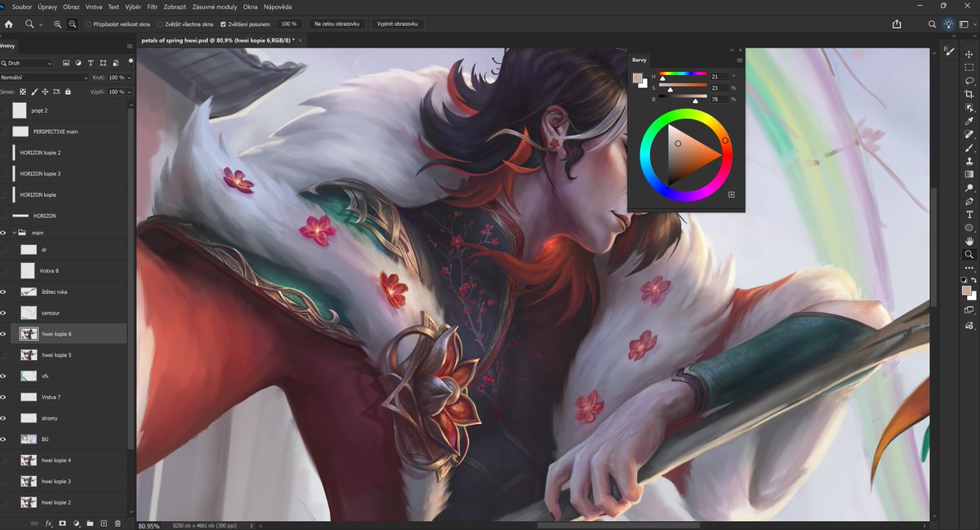Select the Hand tool
This screenshot has height=530, width=980.
pos(969,241)
